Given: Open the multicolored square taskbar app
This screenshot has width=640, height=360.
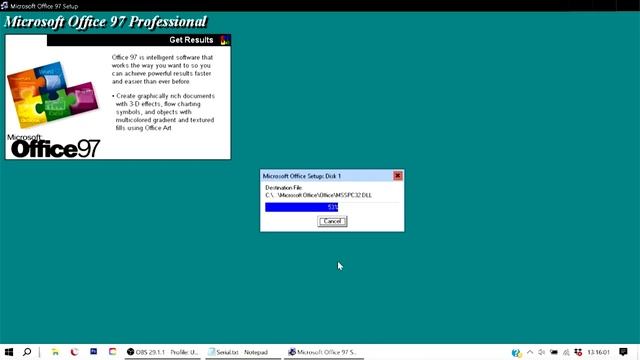Looking at the screenshot, I should click(x=112, y=351).
